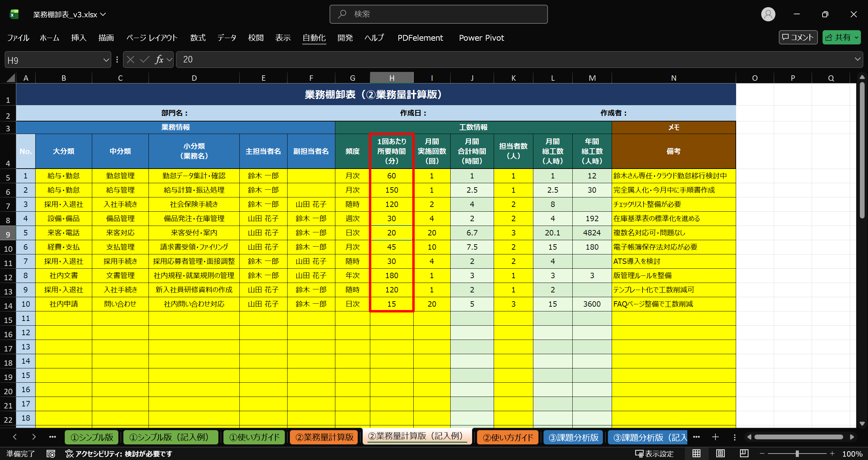Click the accessibility status message
Screen dimensions: 868x460
[119, 454]
